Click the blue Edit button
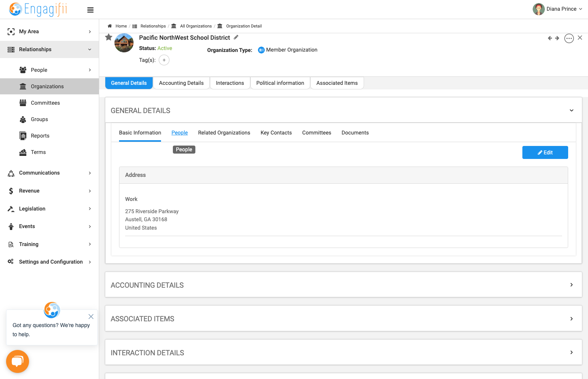 tap(545, 152)
